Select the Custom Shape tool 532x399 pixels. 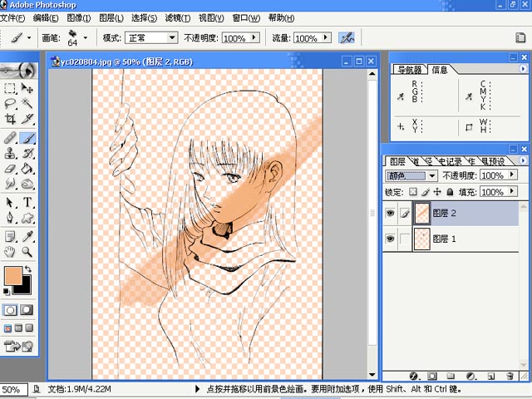[x=27, y=218]
